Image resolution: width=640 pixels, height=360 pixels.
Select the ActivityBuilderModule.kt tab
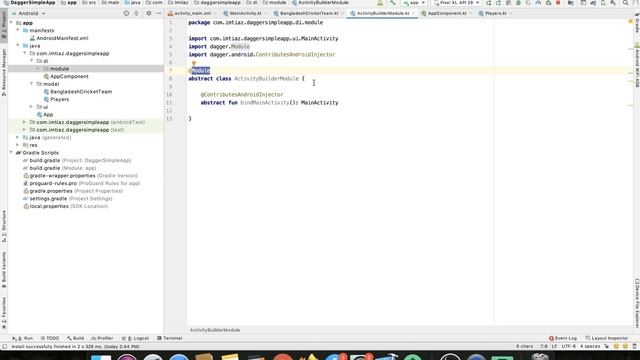[x=382, y=13]
